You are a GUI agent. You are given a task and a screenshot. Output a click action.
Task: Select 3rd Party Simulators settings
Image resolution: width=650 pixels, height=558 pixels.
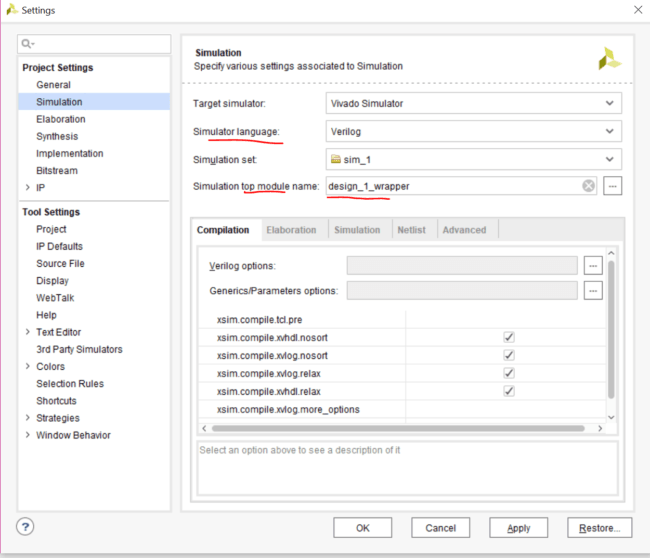pos(79,349)
